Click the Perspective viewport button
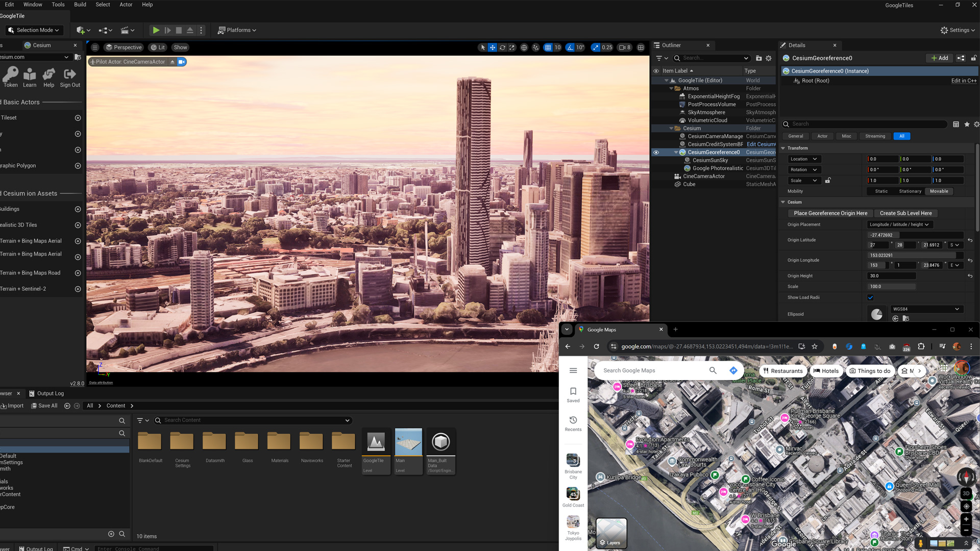Image resolution: width=980 pixels, height=551 pixels. [124, 47]
